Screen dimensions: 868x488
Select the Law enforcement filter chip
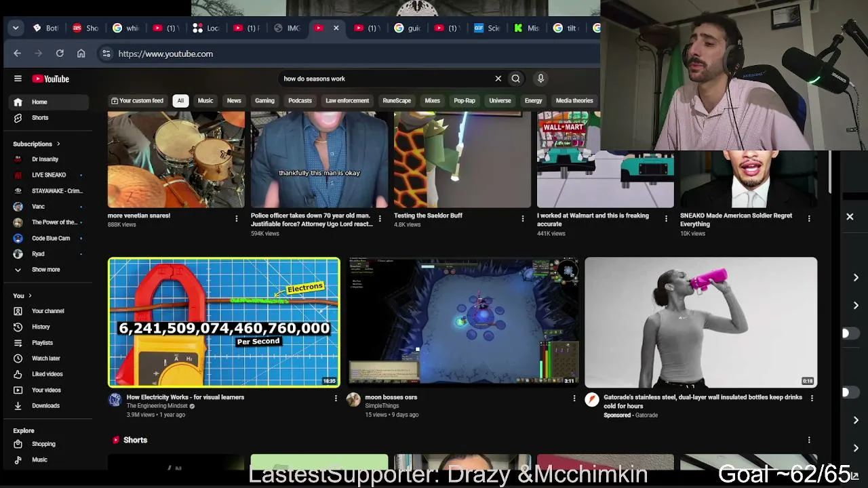click(x=347, y=101)
